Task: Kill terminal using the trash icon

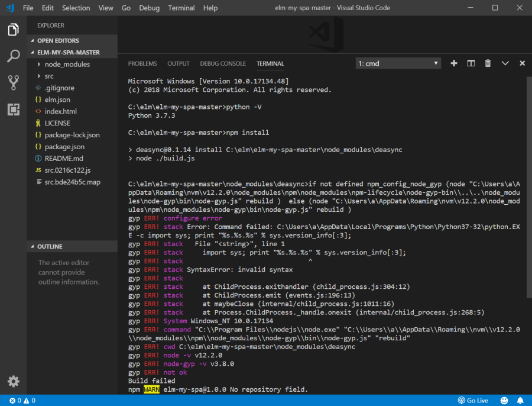Action: click(x=488, y=63)
